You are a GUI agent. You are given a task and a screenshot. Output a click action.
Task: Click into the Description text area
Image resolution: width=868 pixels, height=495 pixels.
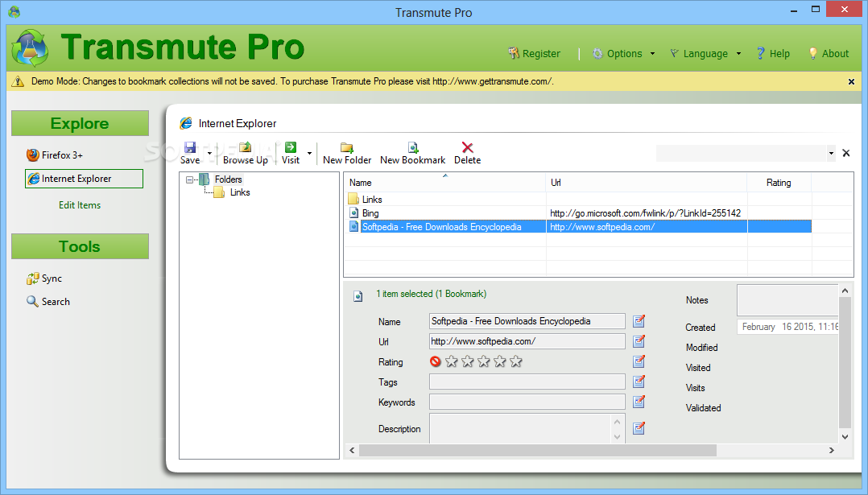pos(520,429)
